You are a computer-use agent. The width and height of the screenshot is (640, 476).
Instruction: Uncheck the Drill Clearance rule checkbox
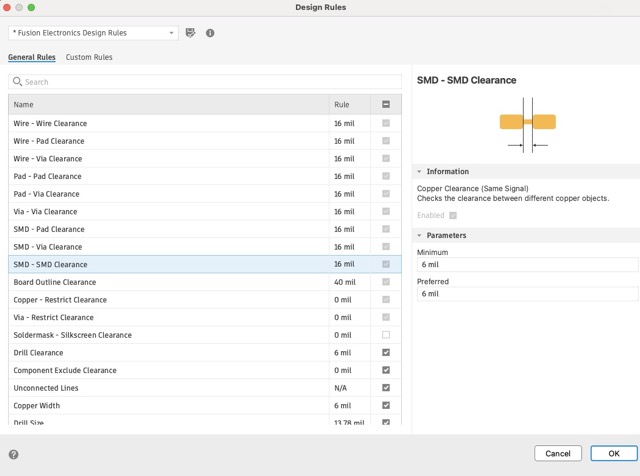(386, 353)
